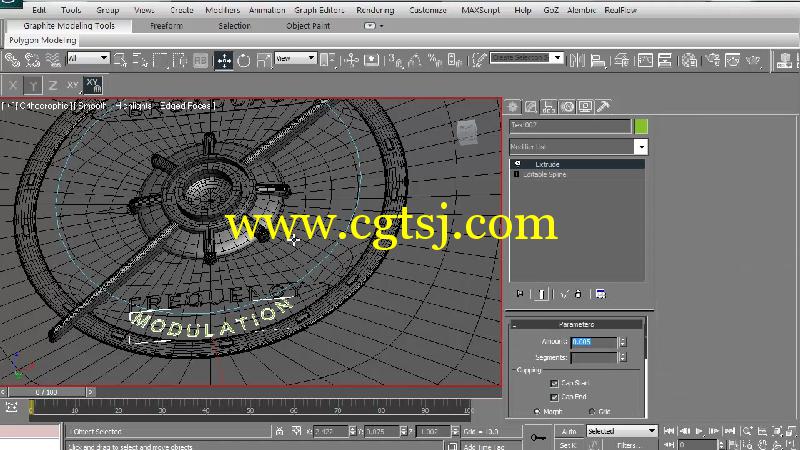Collapse the Parameters rollout
Image resolution: width=800 pixels, height=450 pixels.
coord(577,324)
